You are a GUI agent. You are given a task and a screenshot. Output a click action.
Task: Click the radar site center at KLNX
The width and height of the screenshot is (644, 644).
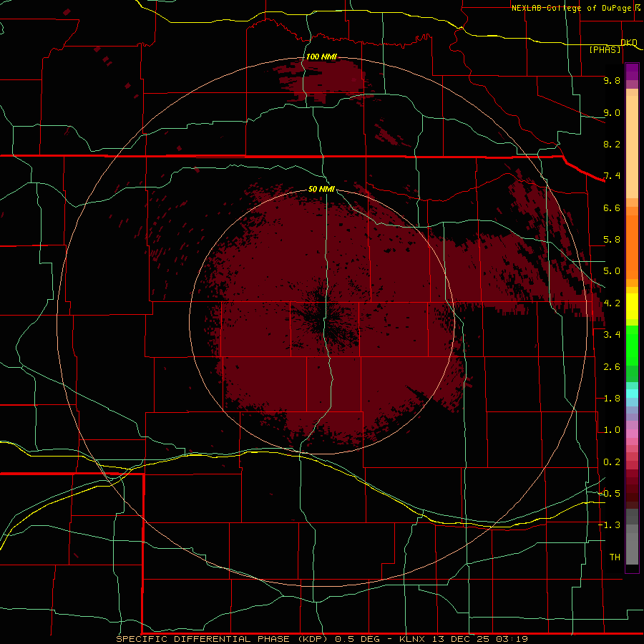point(323,321)
